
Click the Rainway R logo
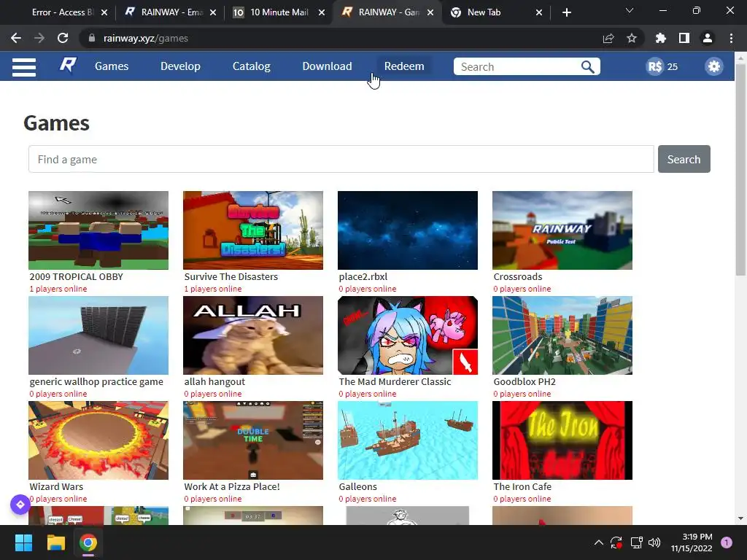point(68,65)
